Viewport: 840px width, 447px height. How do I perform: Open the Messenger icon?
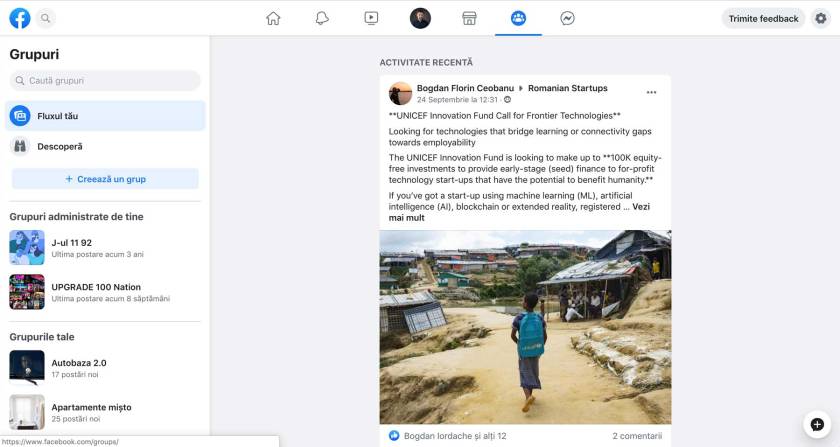coord(567,18)
